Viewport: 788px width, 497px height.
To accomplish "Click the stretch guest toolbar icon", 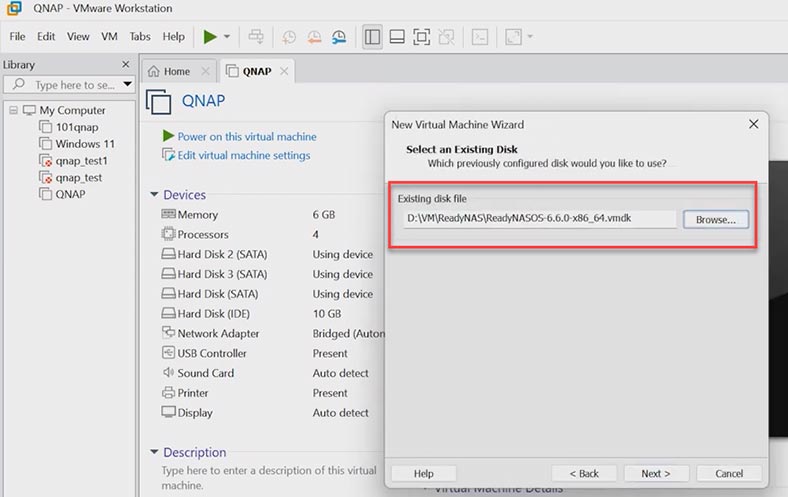I will (513, 37).
